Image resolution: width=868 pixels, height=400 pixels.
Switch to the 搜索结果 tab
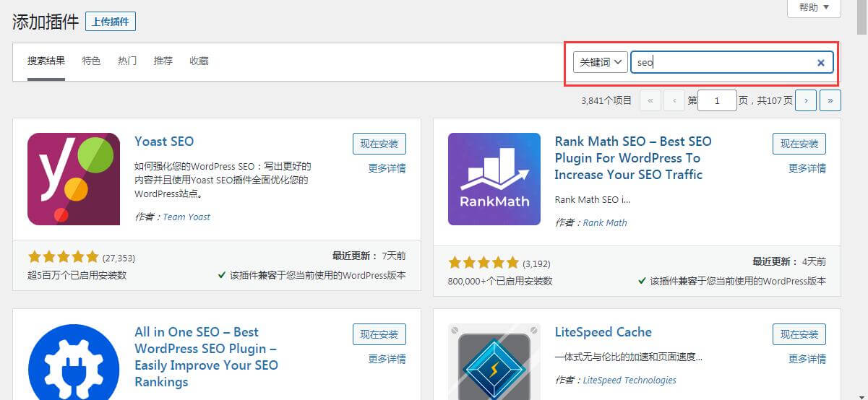[46, 61]
